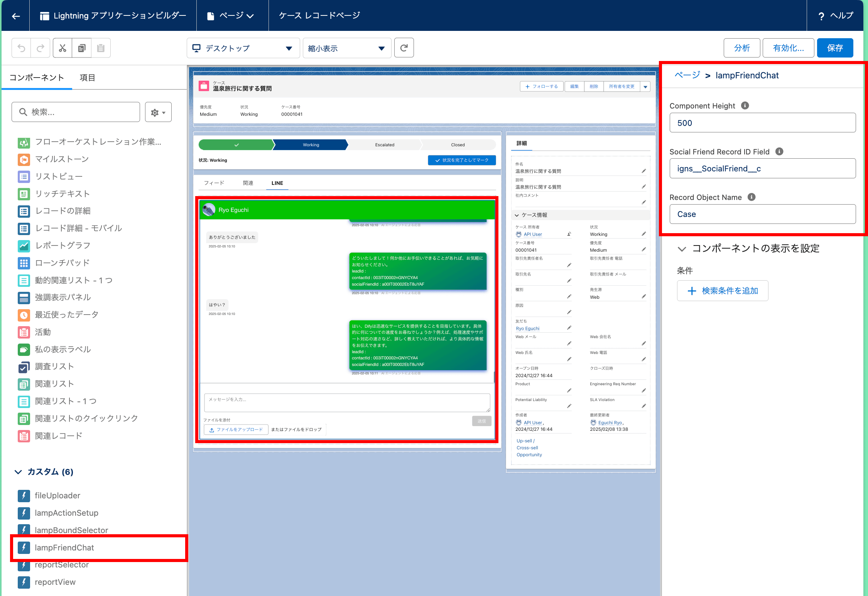Screen dimensions: 868x596
Task: Click the フォローする button
Action: tap(542, 86)
